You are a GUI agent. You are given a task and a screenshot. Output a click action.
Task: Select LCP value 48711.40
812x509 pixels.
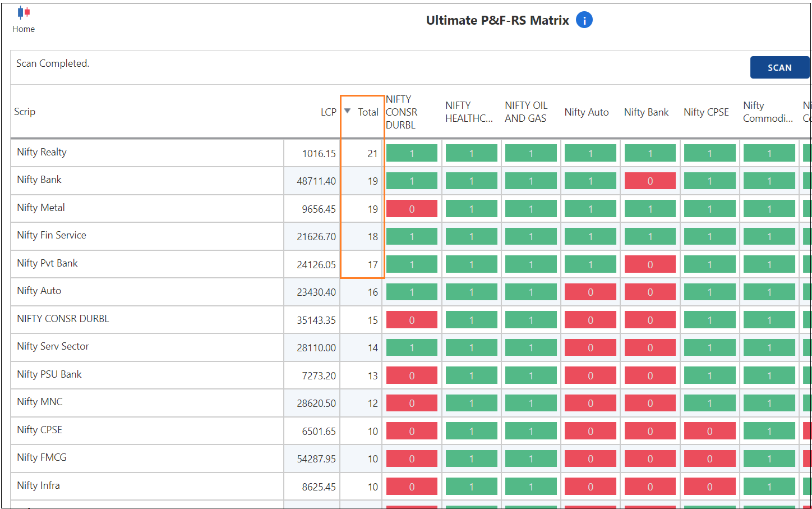pos(316,181)
